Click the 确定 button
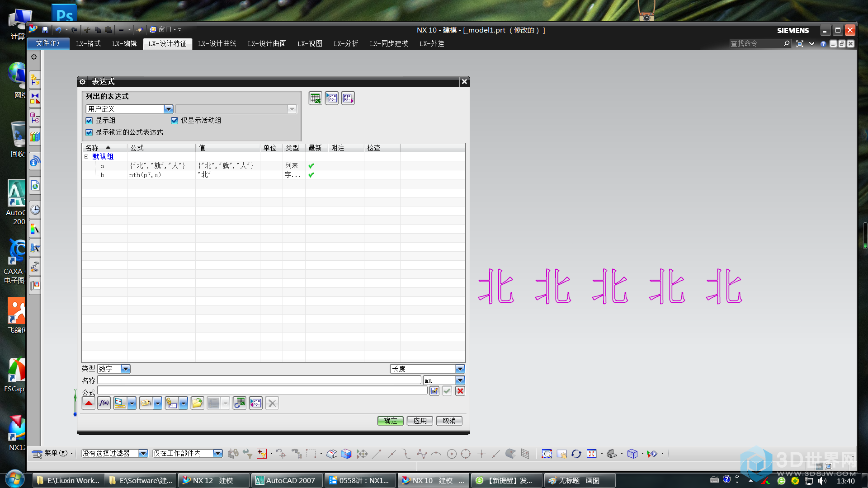 391,421
